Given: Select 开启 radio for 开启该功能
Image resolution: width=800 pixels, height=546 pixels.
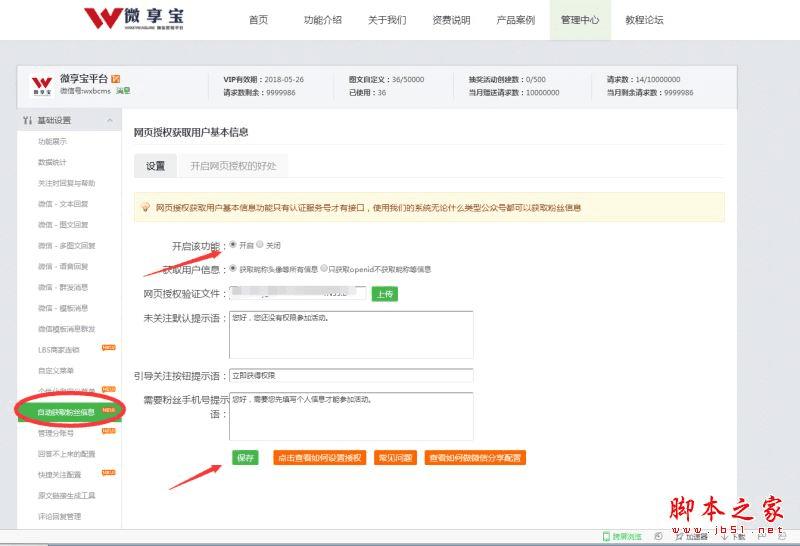Looking at the screenshot, I should pyautogui.click(x=233, y=244).
